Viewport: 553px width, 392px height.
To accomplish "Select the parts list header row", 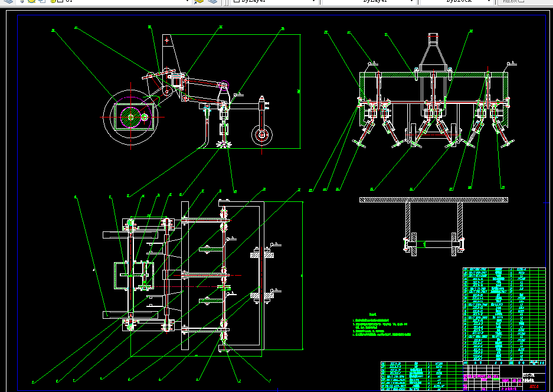I will tap(504, 362).
